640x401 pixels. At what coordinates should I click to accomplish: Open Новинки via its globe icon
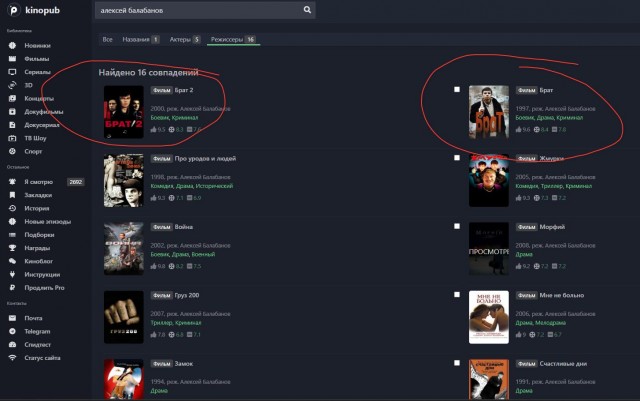click(12, 45)
